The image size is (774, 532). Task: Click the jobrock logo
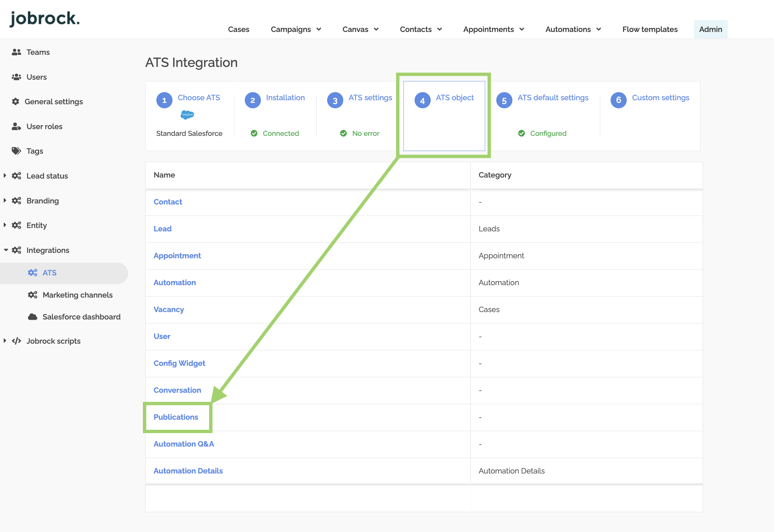(45, 18)
